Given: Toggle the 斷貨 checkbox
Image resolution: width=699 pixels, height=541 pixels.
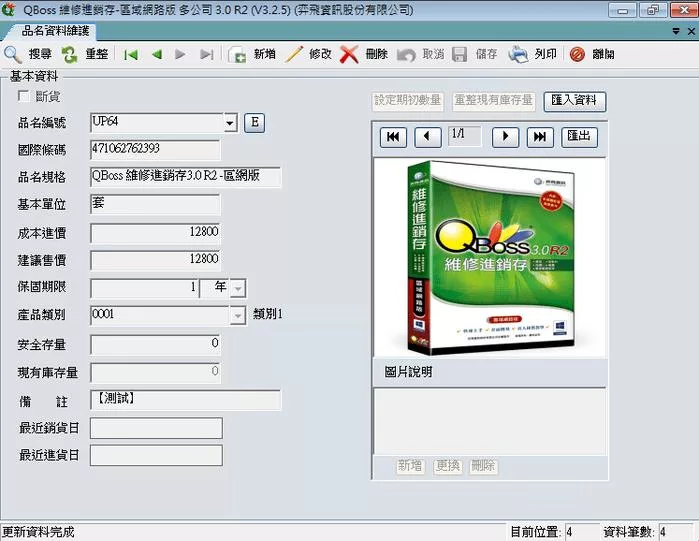Looking at the screenshot, I should [24, 97].
